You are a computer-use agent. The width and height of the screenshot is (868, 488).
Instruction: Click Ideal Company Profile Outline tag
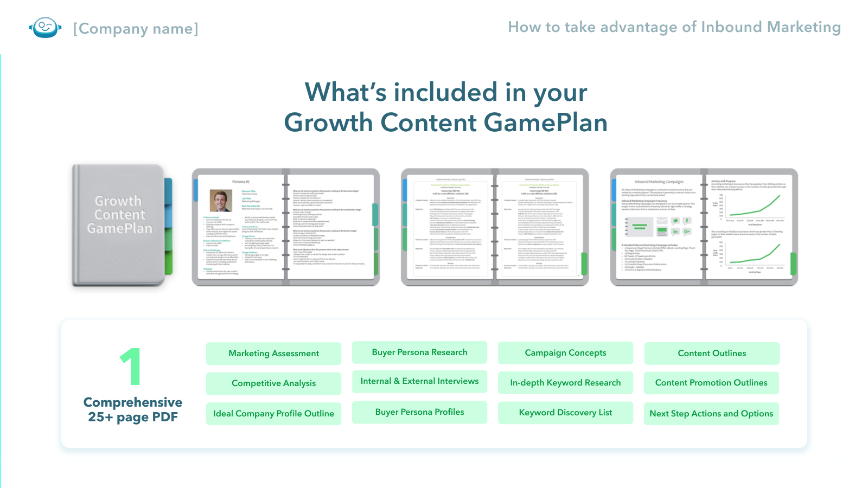coord(273,414)
